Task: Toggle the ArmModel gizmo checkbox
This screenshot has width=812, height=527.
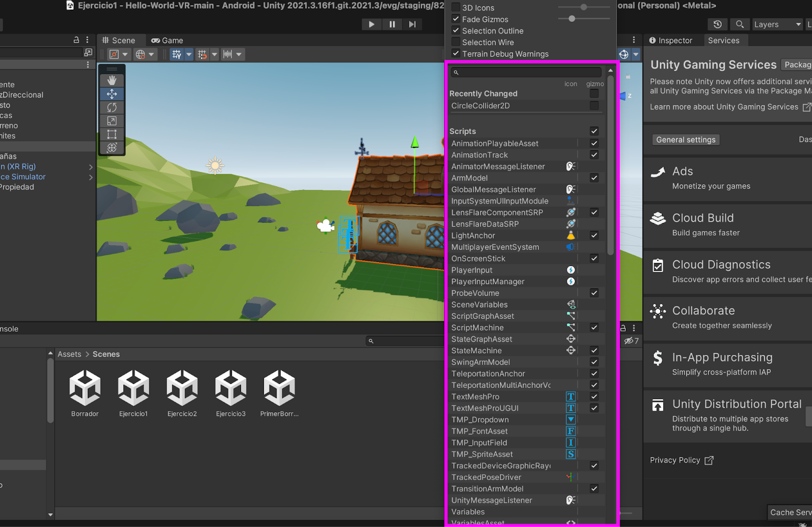Action: [x=594, y=178]
